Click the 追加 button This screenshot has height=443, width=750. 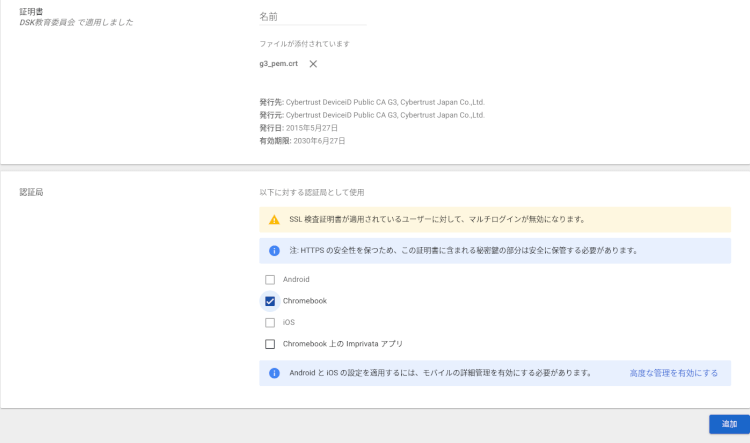point(729,424)
